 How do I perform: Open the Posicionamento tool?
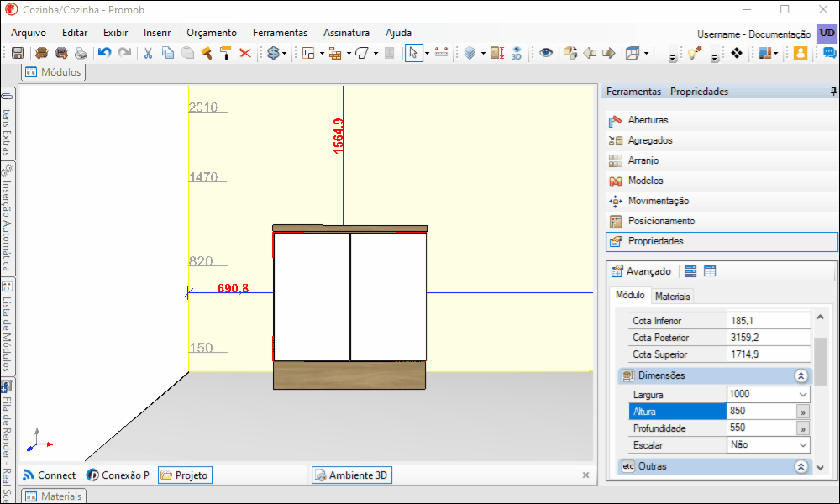[x=722, y=221]
